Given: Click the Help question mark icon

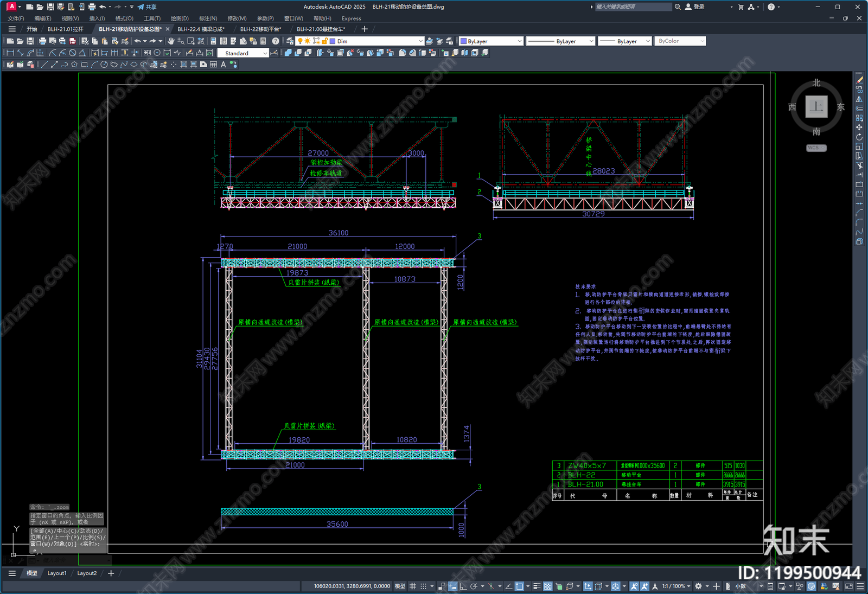Looking at the screenshot, I should [276, 41].
